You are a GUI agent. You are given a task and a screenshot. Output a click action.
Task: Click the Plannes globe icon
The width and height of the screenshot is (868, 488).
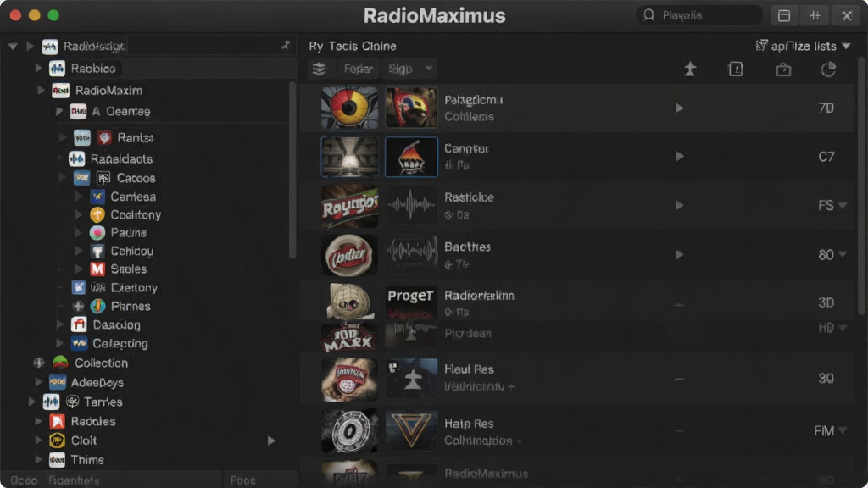point(98,306)
